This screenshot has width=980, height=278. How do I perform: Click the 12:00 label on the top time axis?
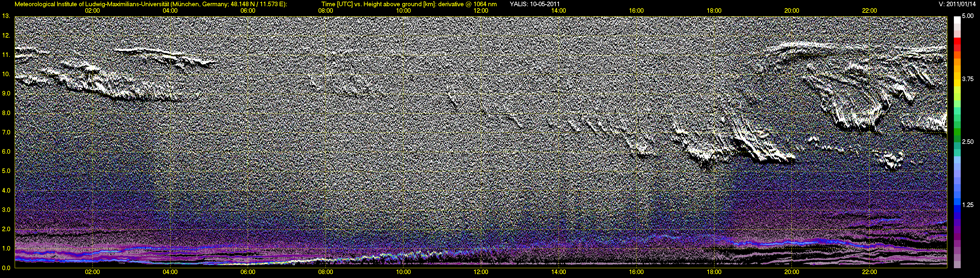[481, 11]
